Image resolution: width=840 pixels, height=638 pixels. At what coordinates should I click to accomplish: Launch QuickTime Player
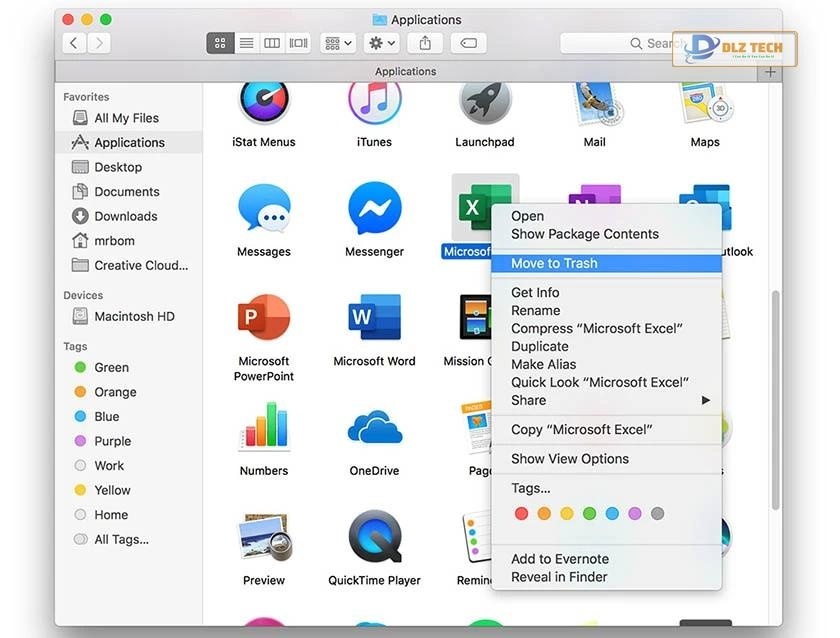[374, 540]
